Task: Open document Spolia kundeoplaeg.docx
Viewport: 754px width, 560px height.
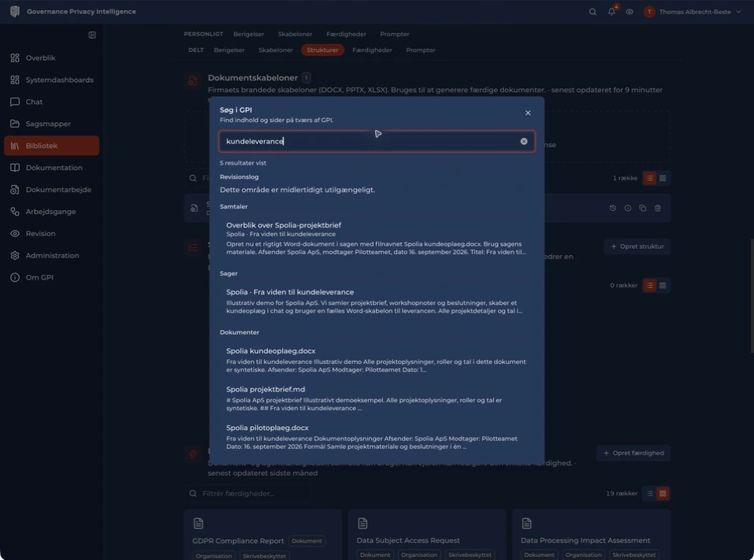Action: tap(377, 360)
